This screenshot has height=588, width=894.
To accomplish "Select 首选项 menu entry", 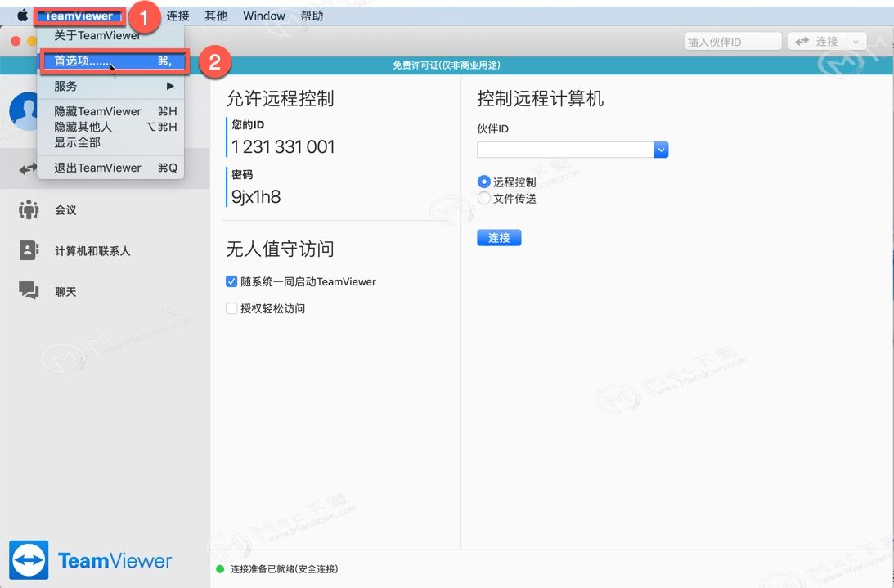I will click(x=114, y=61).
